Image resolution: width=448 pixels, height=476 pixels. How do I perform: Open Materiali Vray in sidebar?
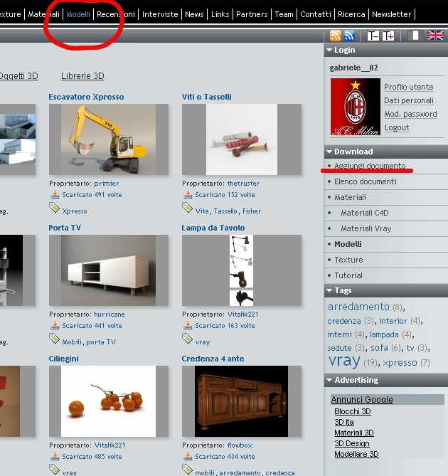pyautogui.click(x=366, y=228)
